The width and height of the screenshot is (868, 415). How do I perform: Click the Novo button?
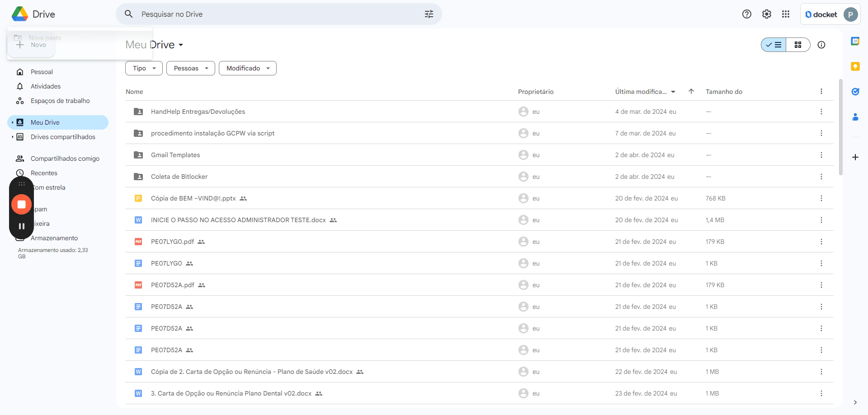(x=31, y=45)
